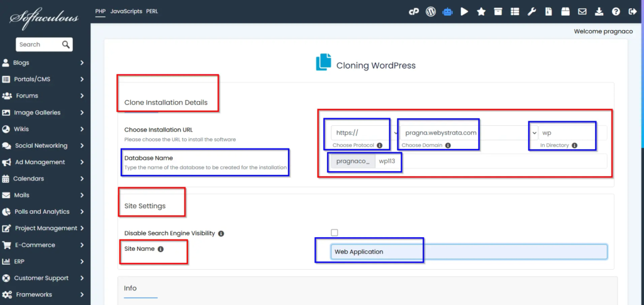Open the wrench settings icon

[x=531, y=11]
